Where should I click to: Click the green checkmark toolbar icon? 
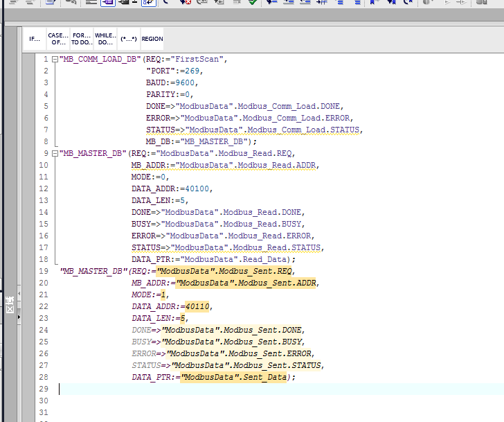point(252,3)
